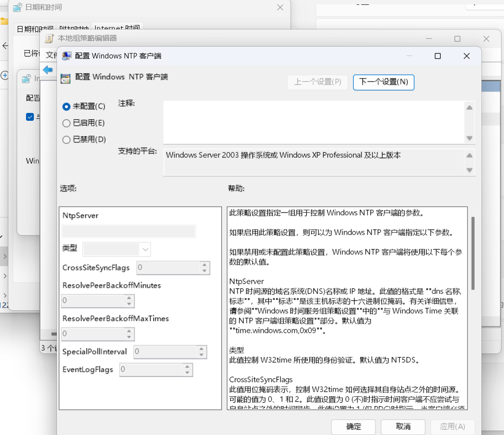Click the NtpServer text input field
Viewport: 504px width, 435px height.
pos(129,231)
